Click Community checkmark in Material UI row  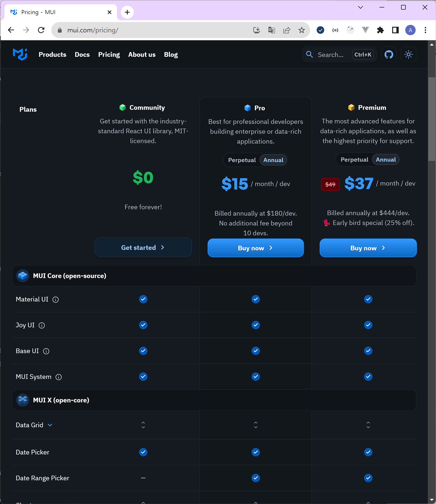tap(143, 299)
